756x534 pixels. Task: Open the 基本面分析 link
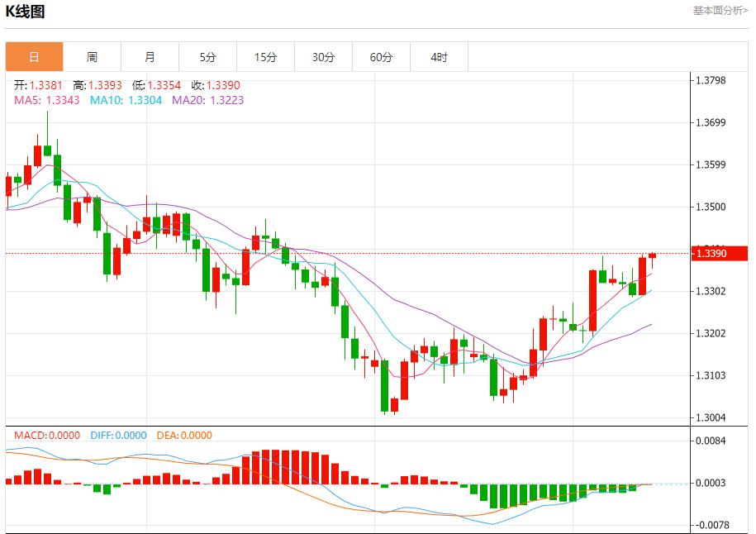click(x=720, y=11)
